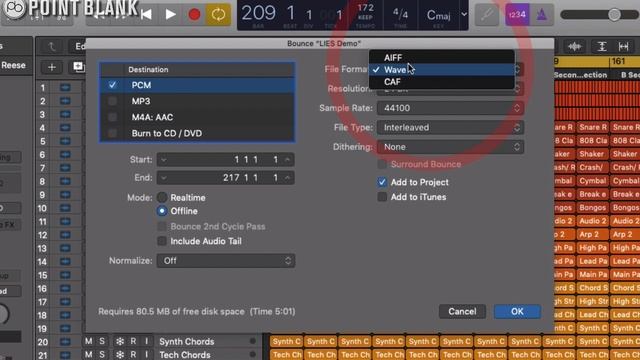Click the Bongos region in the arrangement
This screenshot has height=360, width=640.
click(592, 208)
